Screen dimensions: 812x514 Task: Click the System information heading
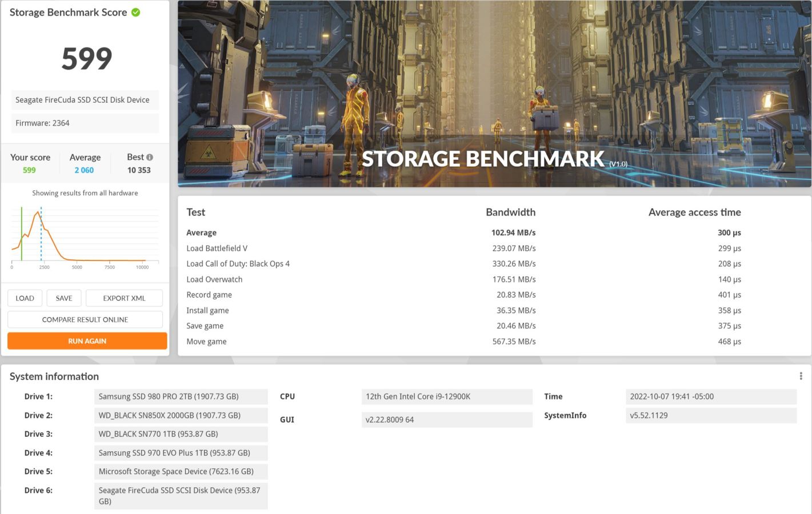[x=54, y=376]
